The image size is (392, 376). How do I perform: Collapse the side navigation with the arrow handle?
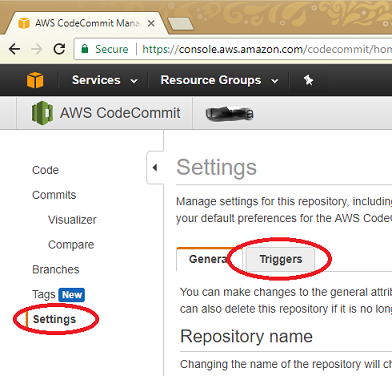(x=155, y=168)
